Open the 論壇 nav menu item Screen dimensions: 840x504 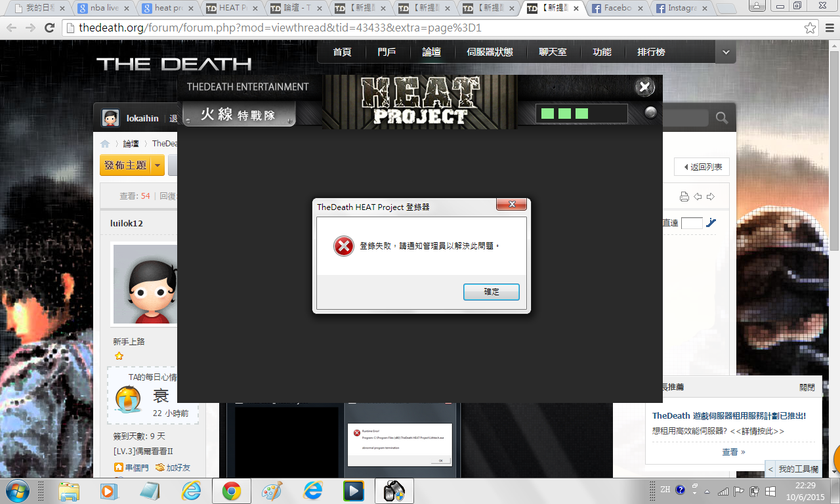click(x=431, y=52)
